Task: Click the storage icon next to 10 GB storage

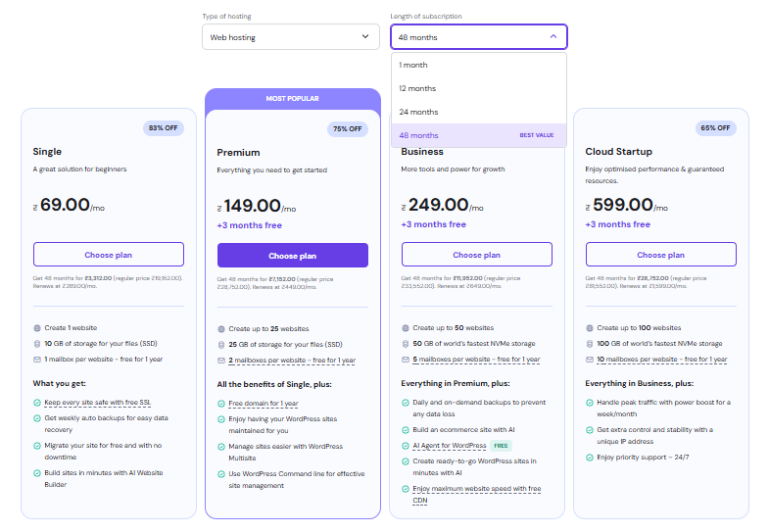Action: coord(37,344)
